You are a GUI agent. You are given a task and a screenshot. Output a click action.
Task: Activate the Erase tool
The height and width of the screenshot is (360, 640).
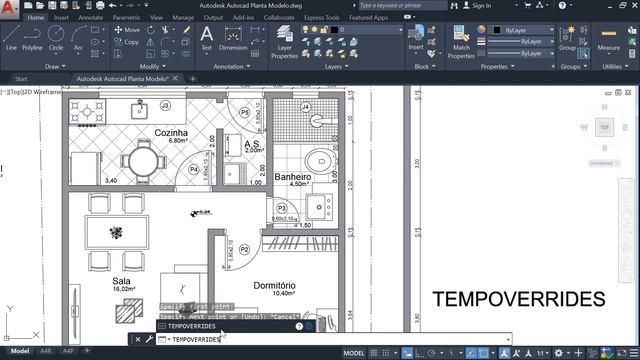[187, 30]
